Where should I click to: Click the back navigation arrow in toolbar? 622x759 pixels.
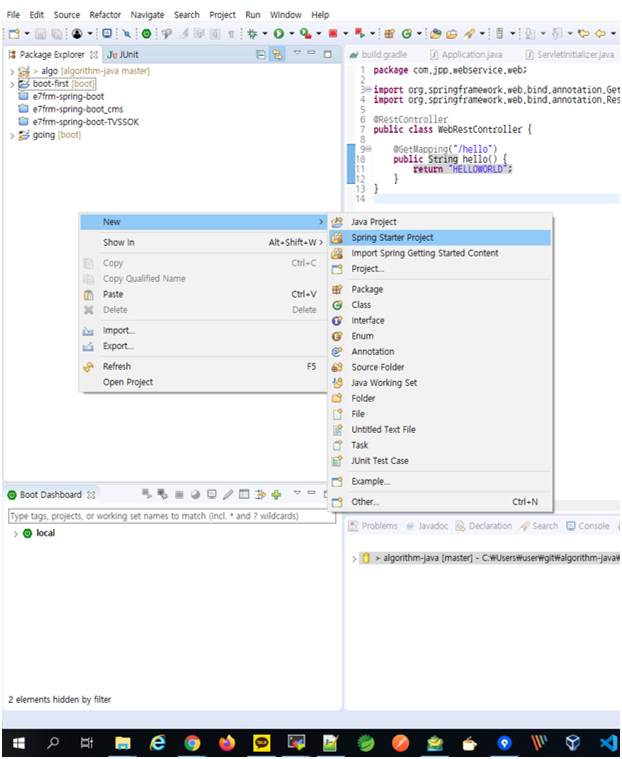coord(600,33)
